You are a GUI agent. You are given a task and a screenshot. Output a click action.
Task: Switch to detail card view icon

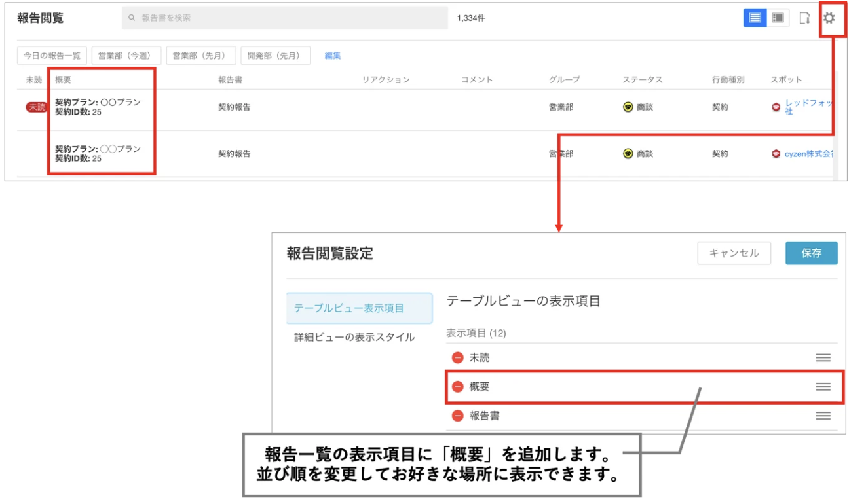tap(778, 18)
